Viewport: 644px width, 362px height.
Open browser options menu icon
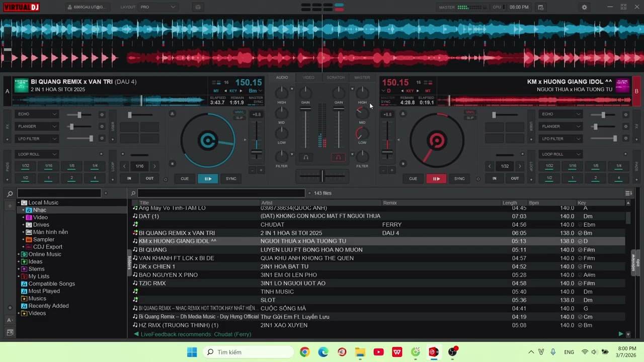[628, 193]
